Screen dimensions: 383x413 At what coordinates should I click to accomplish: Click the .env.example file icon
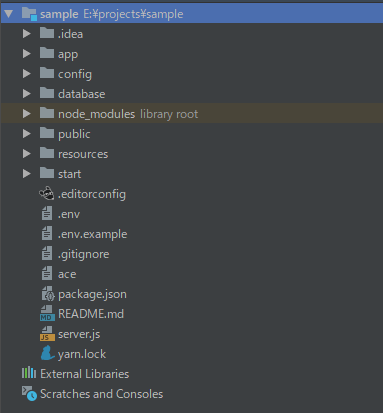tap(47, 233)
